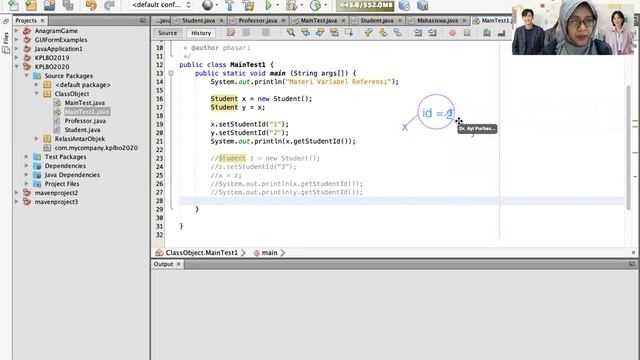Image resolution: width=640 pixels, height=360 pixels.
Task: Open the Mahasiswa.java editor tab
Action: click(437, 20)
